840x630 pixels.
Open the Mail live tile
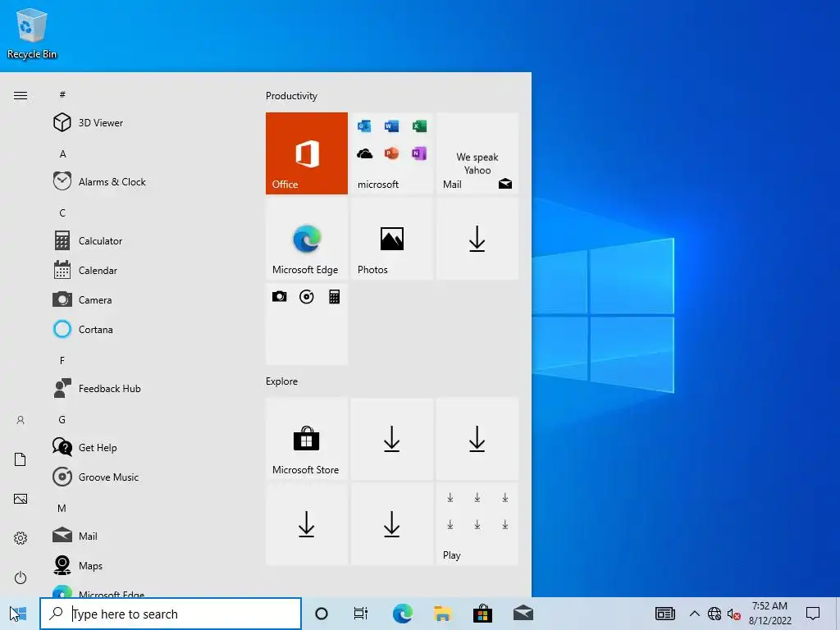click(x=477, y=153)
